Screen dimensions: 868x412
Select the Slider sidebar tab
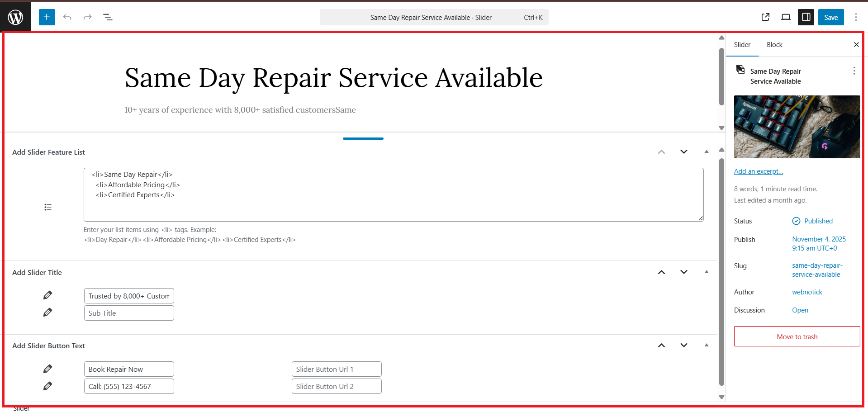[x=742, y=45]
